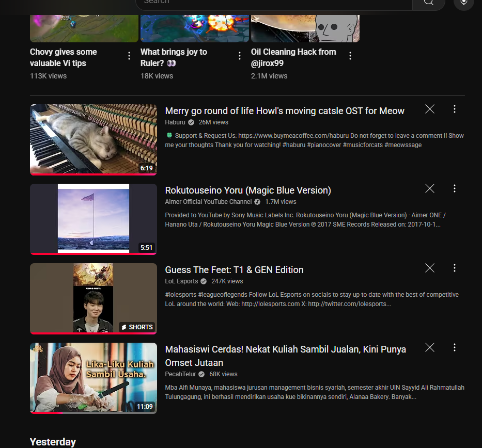Viewport: 482px width, 448px height.
Task: Remove Rokutouseino Yoru from watch history
Action: [429, 188]
